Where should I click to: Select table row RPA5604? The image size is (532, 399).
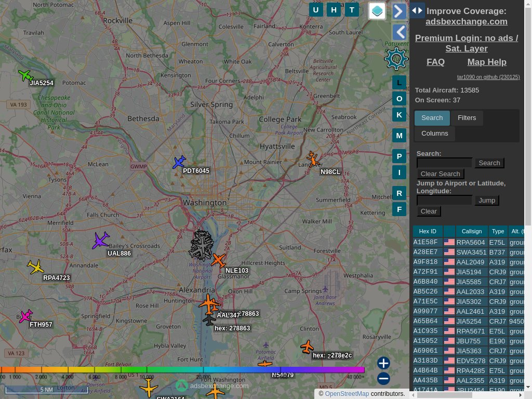[x=469, y=242]
